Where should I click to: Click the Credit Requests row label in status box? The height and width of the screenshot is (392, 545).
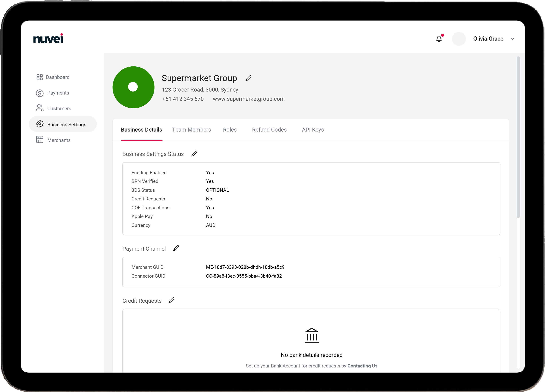tap(148, 199)
